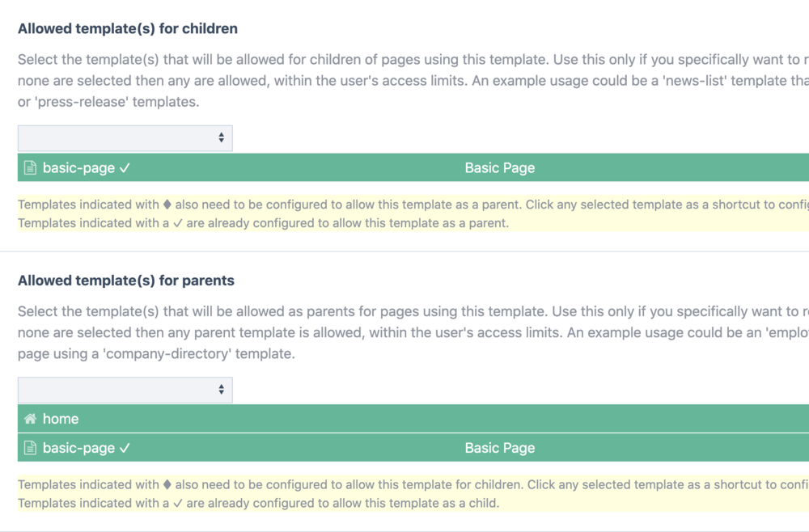Screen dimensions: 809x532
Task: Click the arrows on parents template dropdown
Action: [x=221, y=390]
